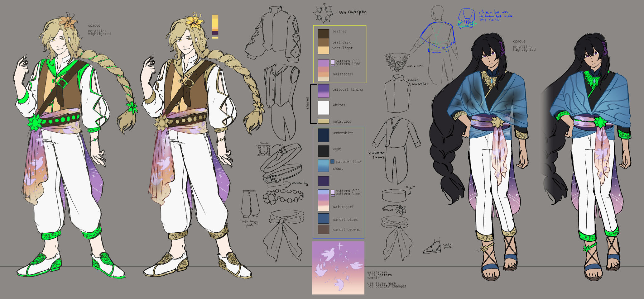Pick the leather color swatch

pos(324,34)
